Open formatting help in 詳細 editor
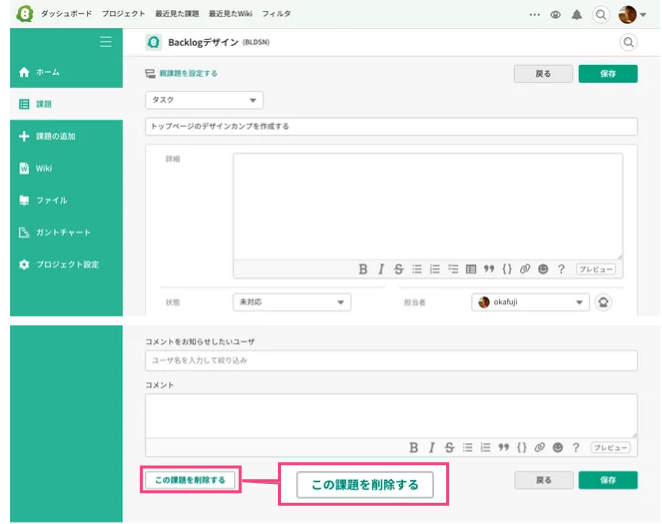This screenshot has height=524, width=662. coord(561,269)
